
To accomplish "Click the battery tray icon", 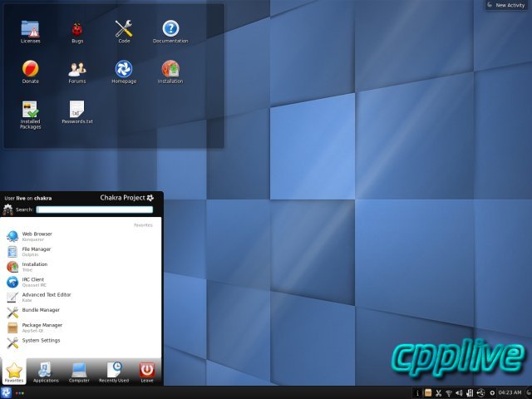I will tap(470, 393).
